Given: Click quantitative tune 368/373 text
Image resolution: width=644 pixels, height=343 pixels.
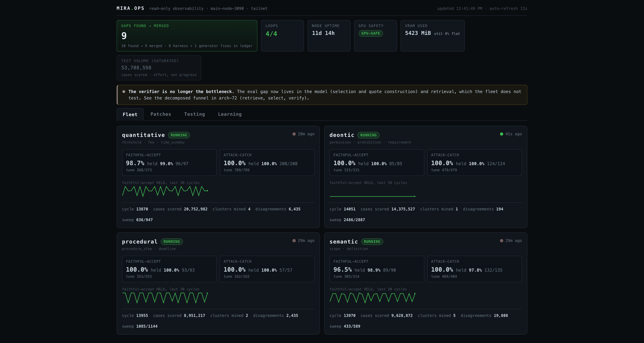Looking at the screenshot, I should [139, 170].
